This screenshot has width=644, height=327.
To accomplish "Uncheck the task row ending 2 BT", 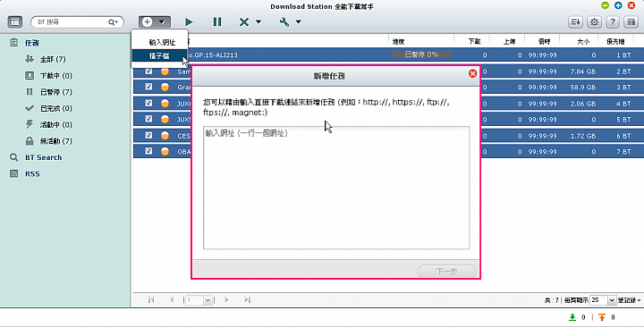I will [x=148, y=71].
